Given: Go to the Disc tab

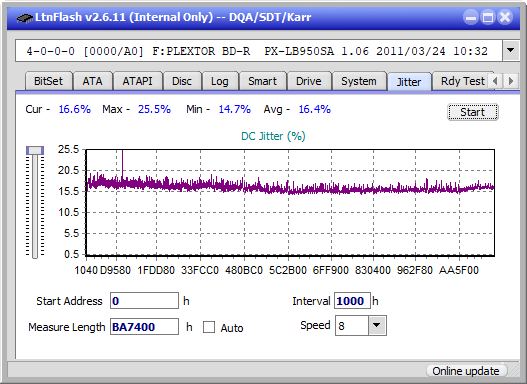Looking at the screenshot, I should tap(182, 81).
